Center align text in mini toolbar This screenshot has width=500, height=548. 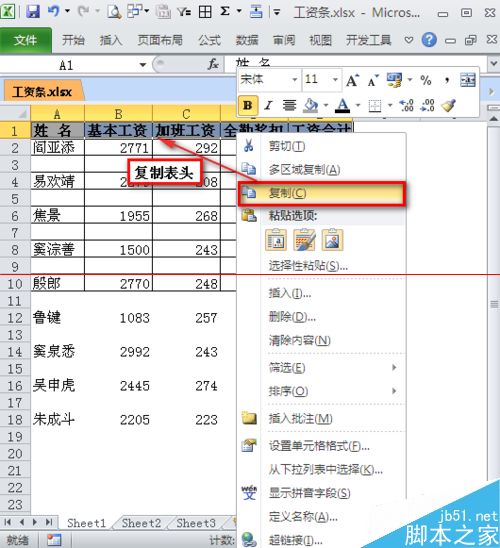coord(289,105)
